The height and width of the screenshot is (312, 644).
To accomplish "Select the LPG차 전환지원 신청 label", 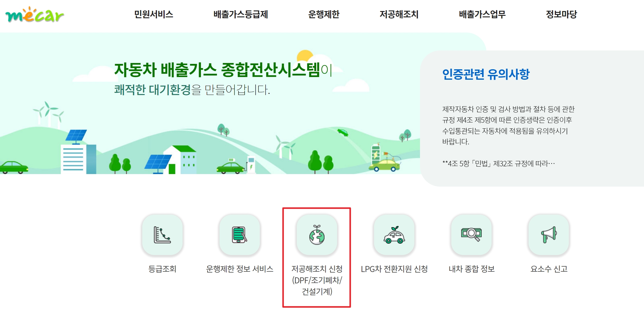I will (x=394, y=269).
